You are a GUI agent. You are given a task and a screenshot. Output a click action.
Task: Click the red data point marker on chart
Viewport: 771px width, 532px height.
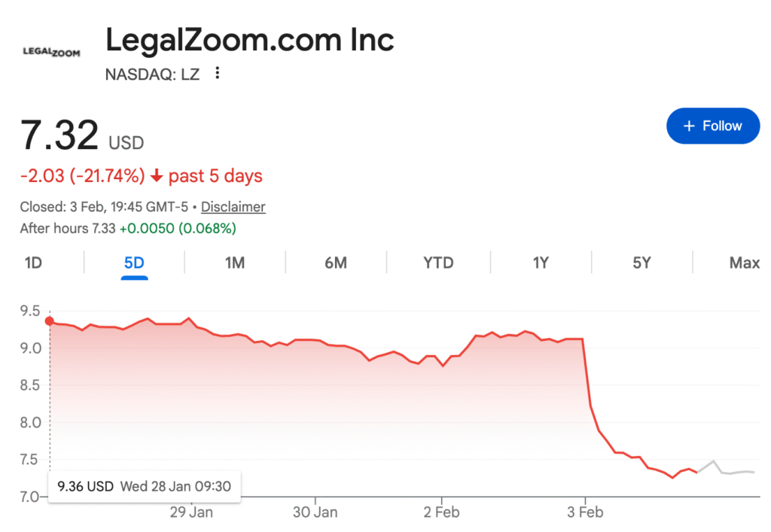50,321
